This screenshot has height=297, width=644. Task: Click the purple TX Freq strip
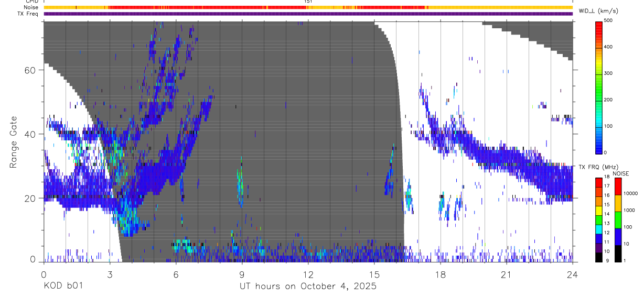[x=308, y=14]
